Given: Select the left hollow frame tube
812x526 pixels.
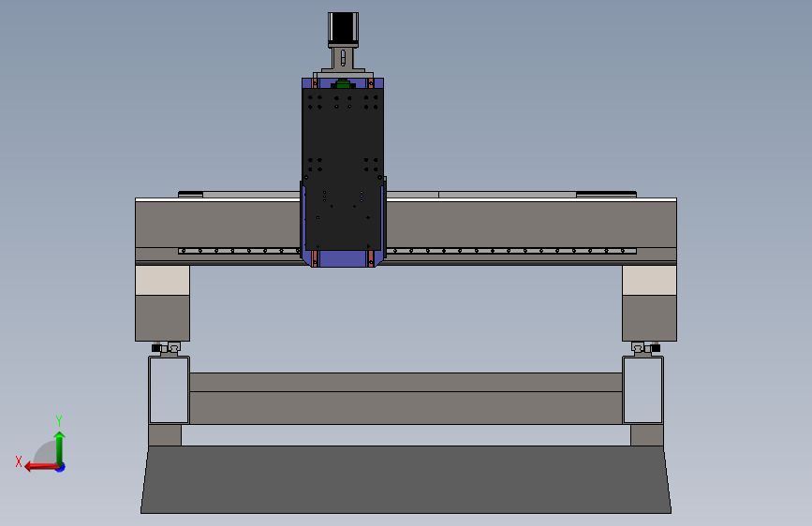Looking at the screenshot, I should click(x=169, y=390).
